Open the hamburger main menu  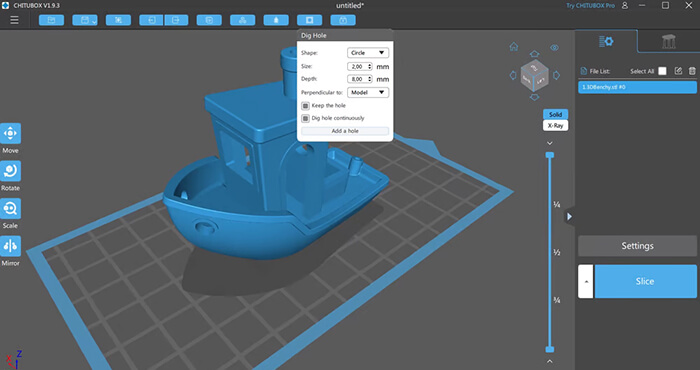pyautogui.click(x=14, y=20)
